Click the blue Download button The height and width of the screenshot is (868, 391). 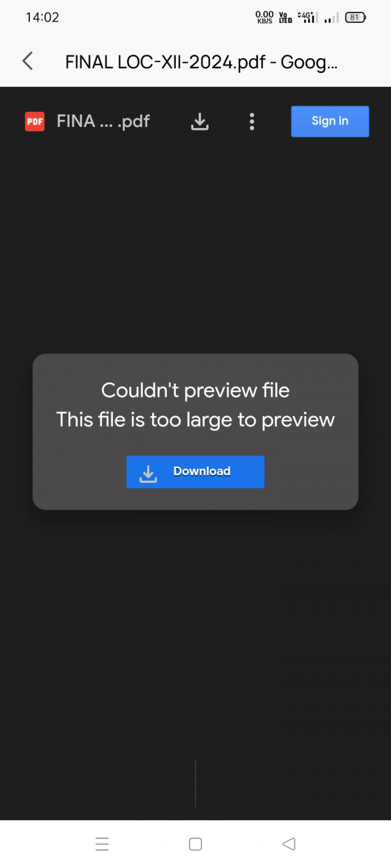[195, 472]
